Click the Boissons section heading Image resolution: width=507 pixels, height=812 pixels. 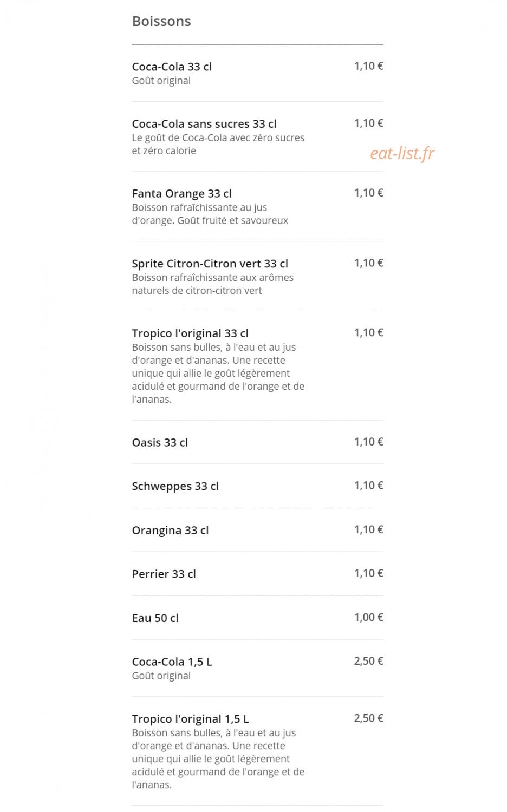(161, 22)
